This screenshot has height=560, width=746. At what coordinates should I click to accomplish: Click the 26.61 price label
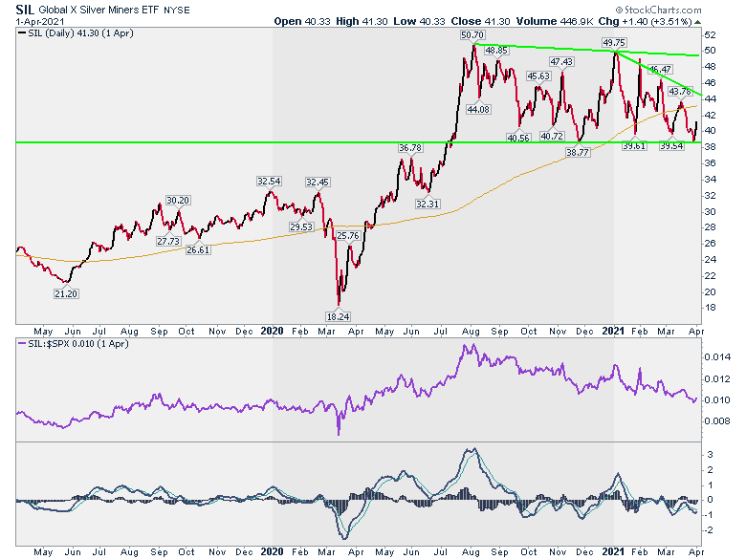(198, 249)
